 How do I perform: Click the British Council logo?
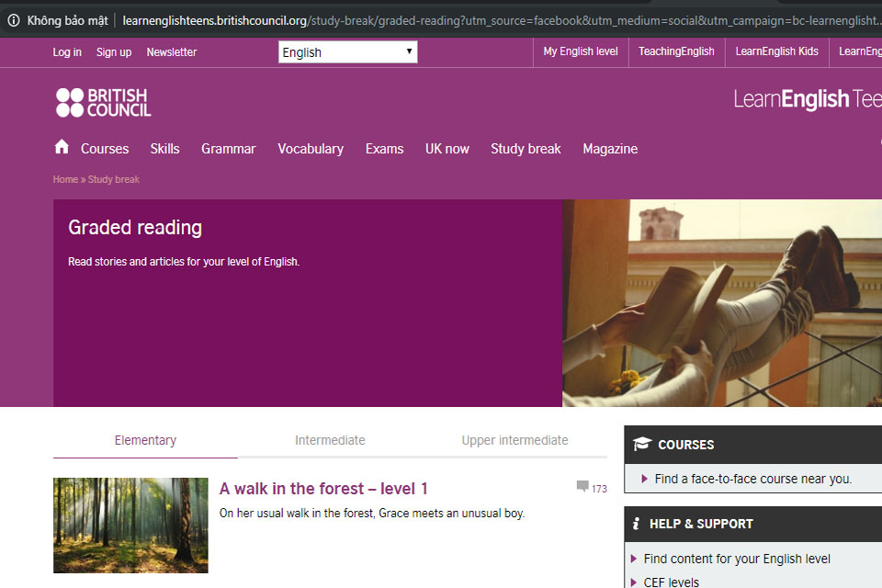tap(104, 102)
